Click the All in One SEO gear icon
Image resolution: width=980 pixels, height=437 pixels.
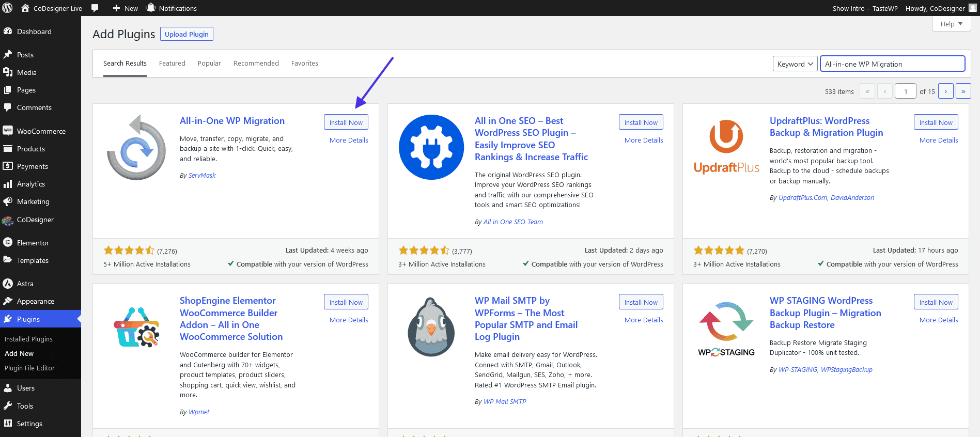click(x=431, y=147)
